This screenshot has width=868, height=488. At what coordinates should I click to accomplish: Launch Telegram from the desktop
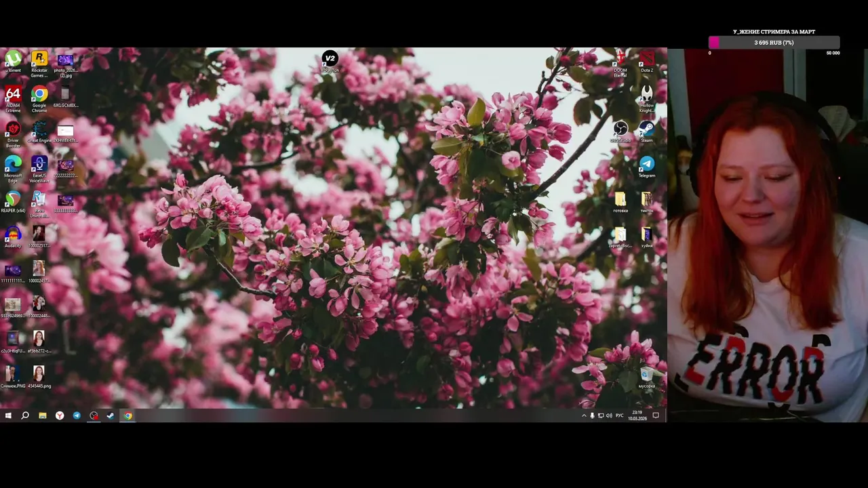647,167
